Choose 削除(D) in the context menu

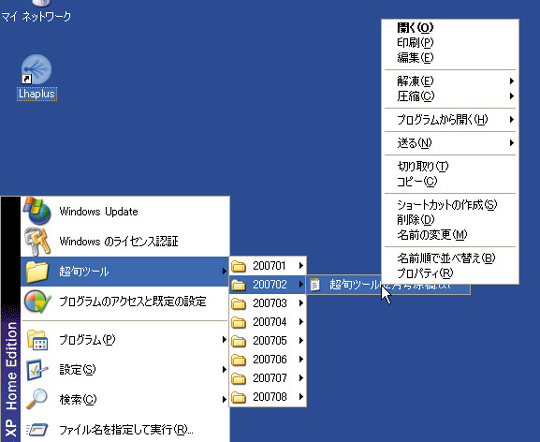(450, 220)
